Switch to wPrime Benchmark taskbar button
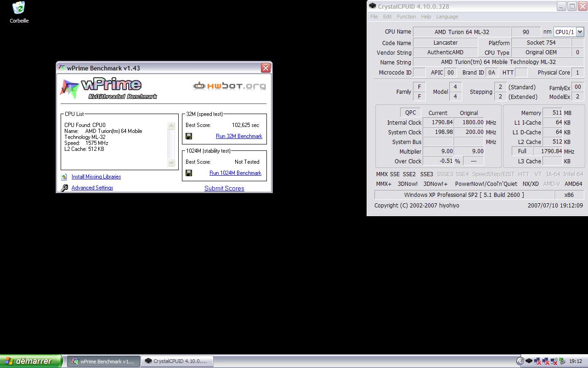This screenshot has height=368, width=588. click(x=103, y=362)
